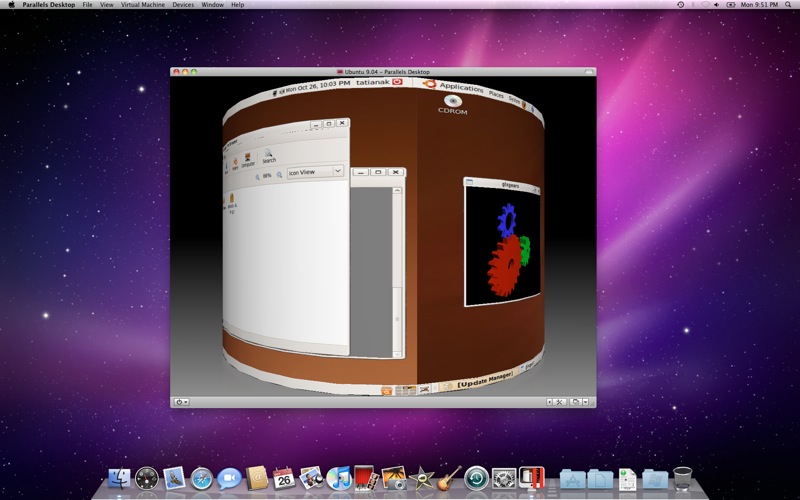
Task: Open Address Book in the Dock
Action: click(x=257, y=479)
